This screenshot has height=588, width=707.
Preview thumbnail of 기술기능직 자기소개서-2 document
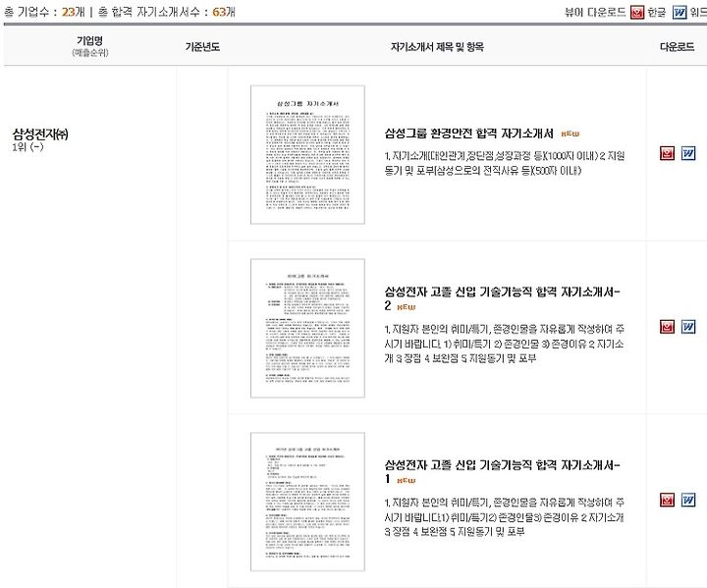[x=307, y=328]
